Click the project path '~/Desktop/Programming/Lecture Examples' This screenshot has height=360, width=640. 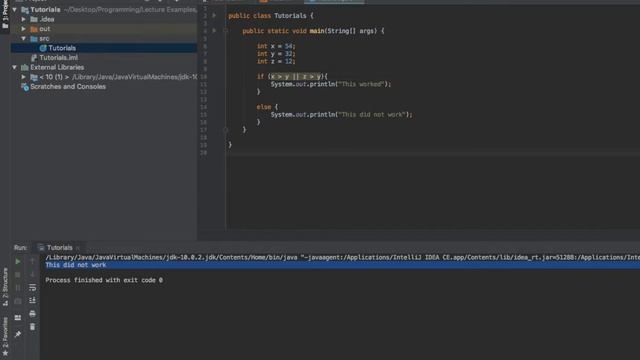(x=130, y=10)
